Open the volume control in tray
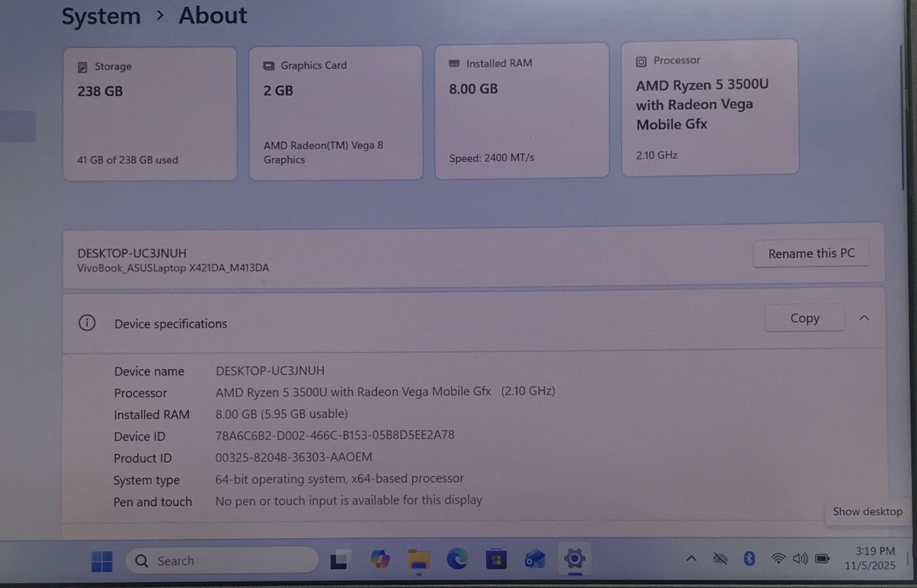Screen dimensions: 917x588 (x=800, y=558)
